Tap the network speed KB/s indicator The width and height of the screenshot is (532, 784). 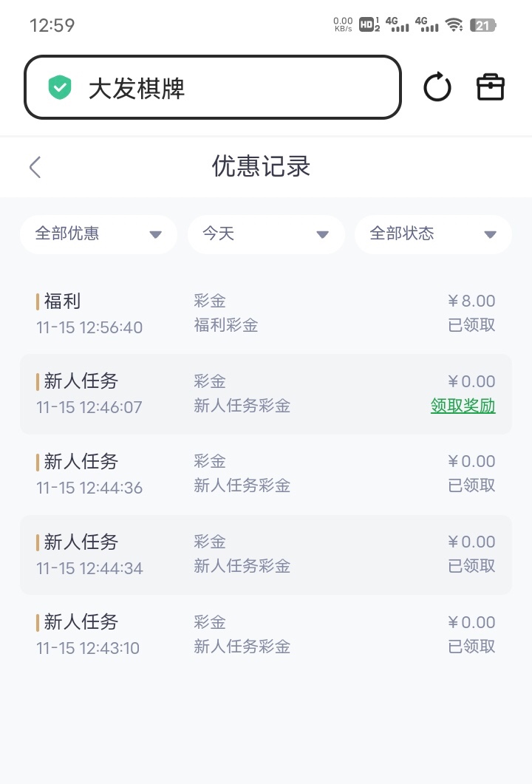click(x=343, y=25)
